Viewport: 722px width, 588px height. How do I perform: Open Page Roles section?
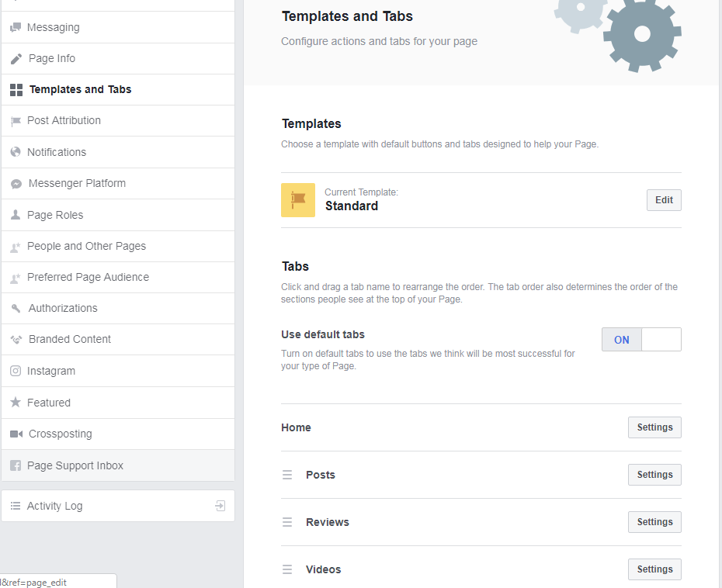point(118,215)
